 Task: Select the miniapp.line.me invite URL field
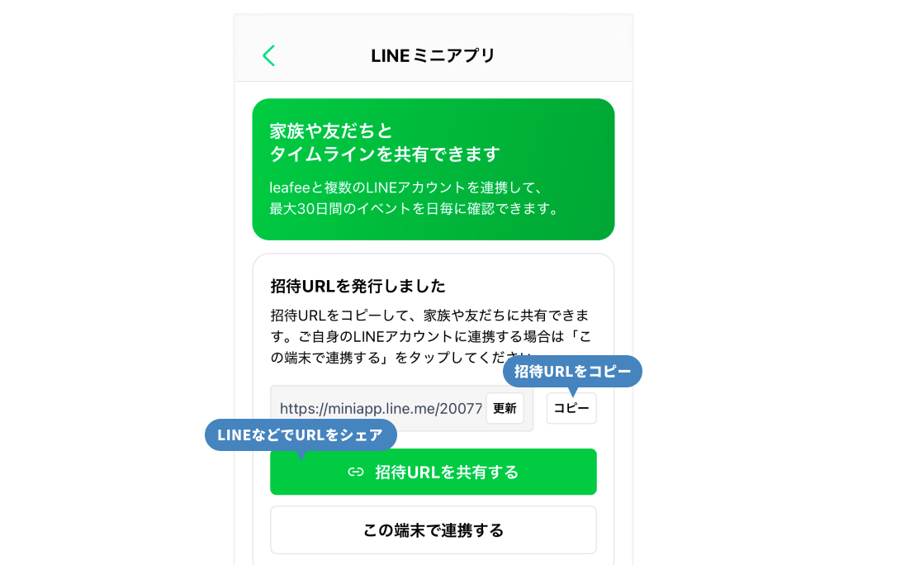tap(380, 408)
